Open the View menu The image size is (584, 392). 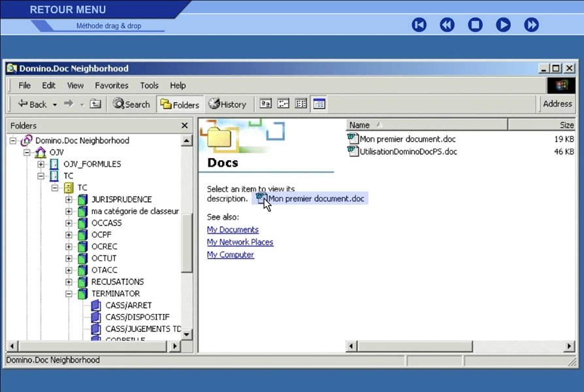tap(75, 86)
